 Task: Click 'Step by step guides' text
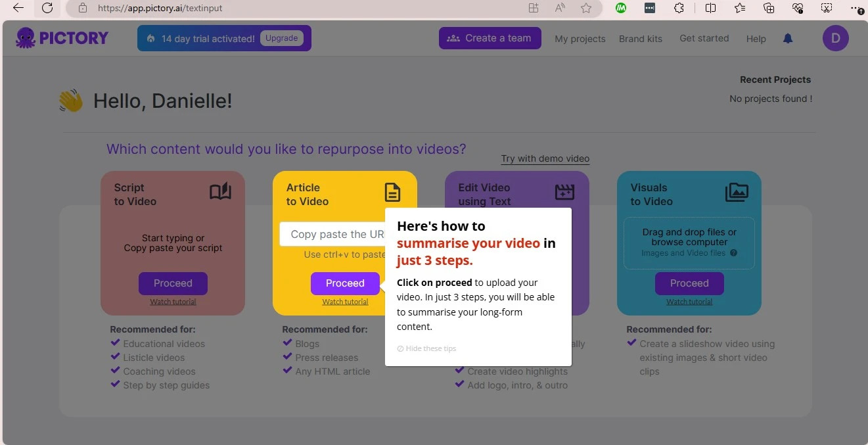point(166,385)
